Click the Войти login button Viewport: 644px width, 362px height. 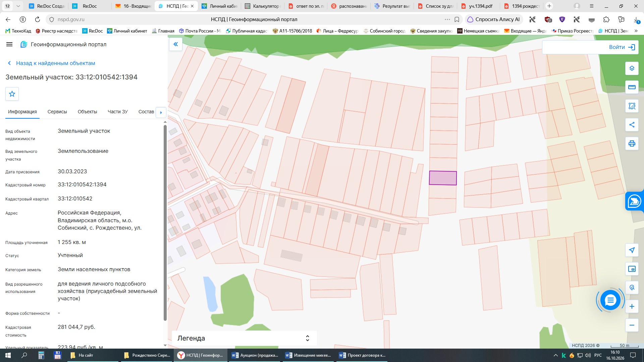(622, 47)
